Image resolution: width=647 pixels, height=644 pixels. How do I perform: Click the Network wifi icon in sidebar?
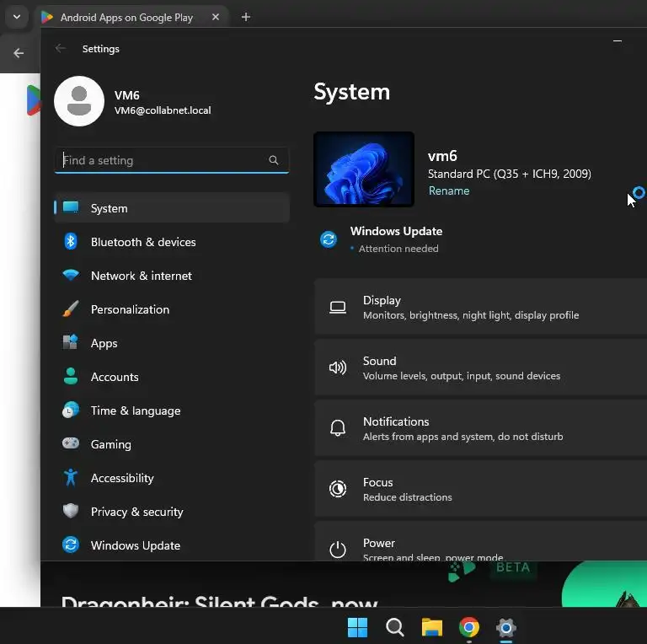tap(71, 275)
